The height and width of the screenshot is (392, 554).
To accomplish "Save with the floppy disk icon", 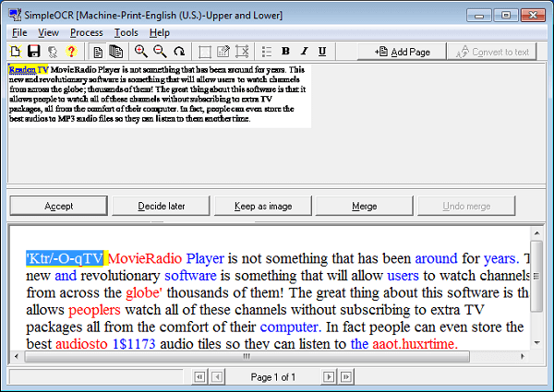I will pyautogui.click(x=34, y=52).
